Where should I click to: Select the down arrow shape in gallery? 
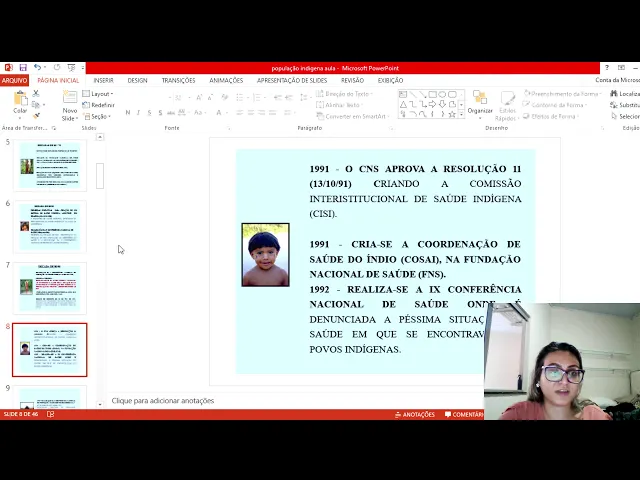pyautogui.click(x=442, y=104)
